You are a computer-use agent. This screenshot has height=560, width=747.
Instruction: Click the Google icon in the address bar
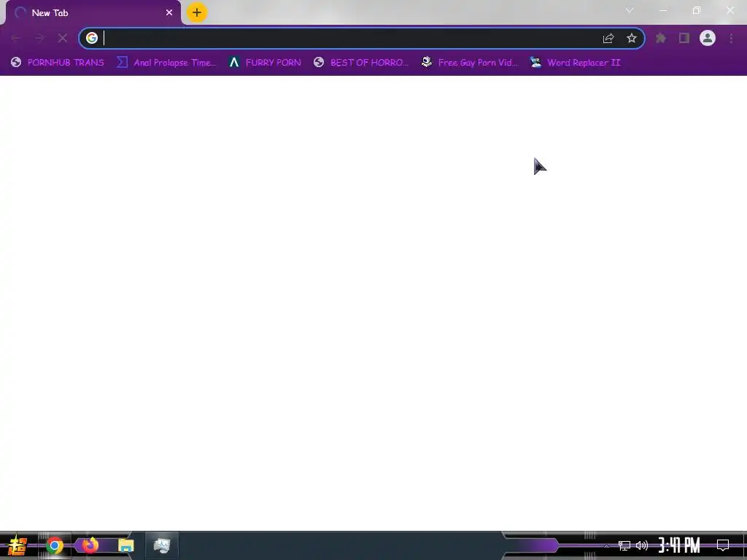92,38
